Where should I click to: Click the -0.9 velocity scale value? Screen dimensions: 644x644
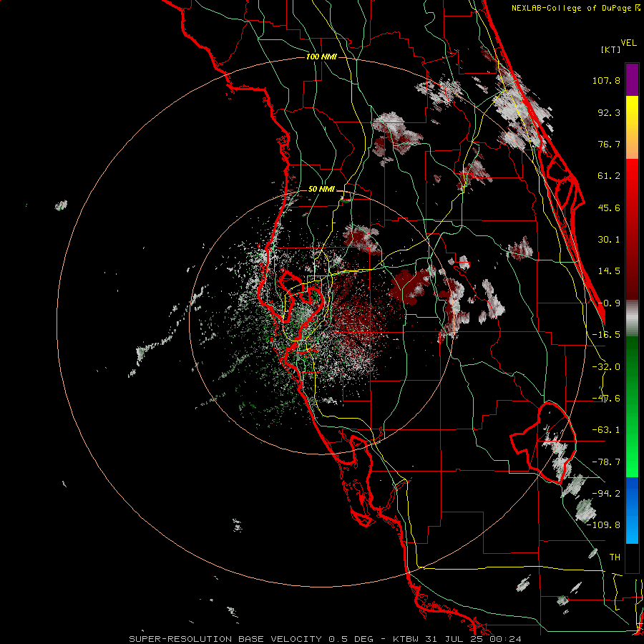609,303
